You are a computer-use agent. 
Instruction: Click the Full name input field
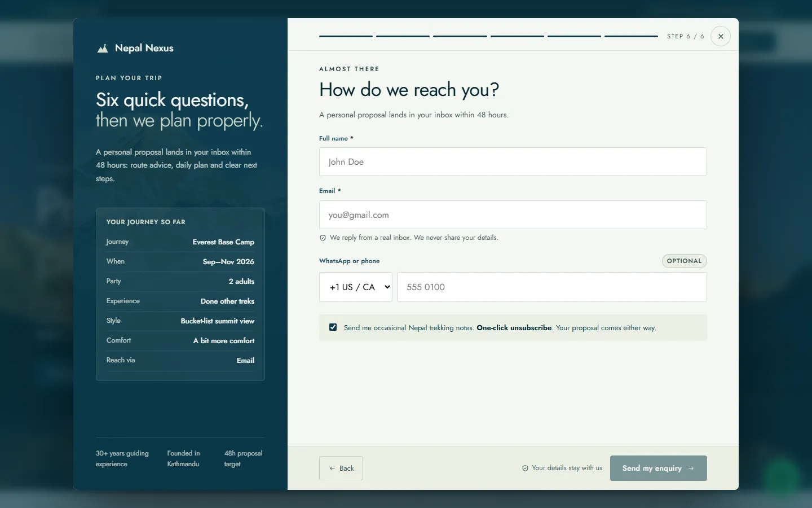tap(513, 162)
